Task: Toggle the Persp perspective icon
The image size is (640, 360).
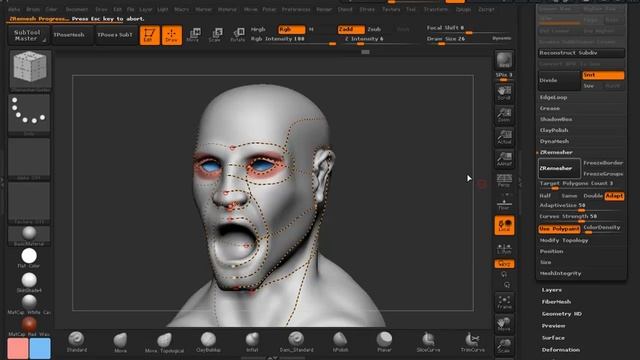Action: coord(504,180)
